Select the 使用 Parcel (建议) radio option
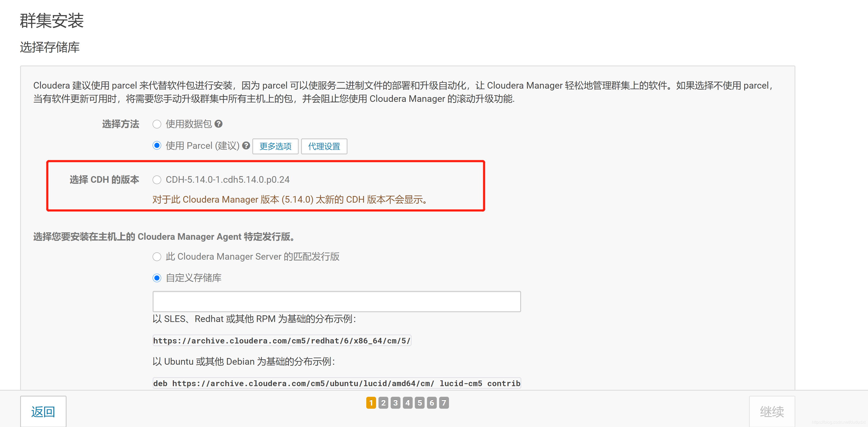The height and width of the screenshot is (427, 868). [157, 145]
